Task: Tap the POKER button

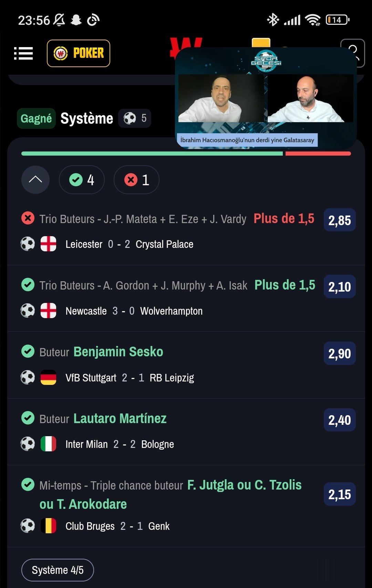Action: pyautogui.click(x=79, y=53)
